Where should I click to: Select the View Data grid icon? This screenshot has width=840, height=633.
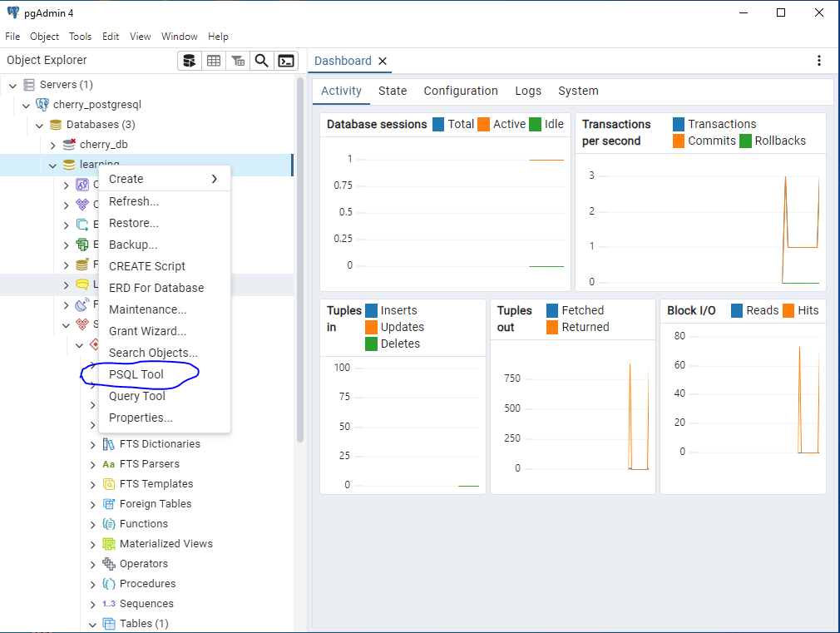point(213,61)
